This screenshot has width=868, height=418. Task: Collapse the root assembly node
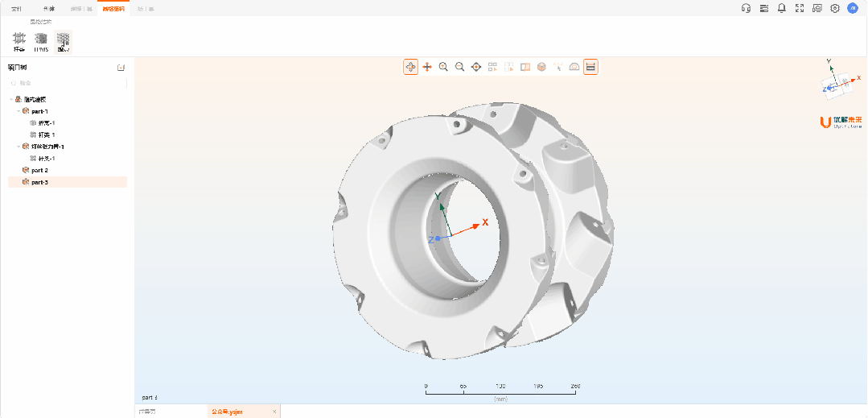click(11, 100)
